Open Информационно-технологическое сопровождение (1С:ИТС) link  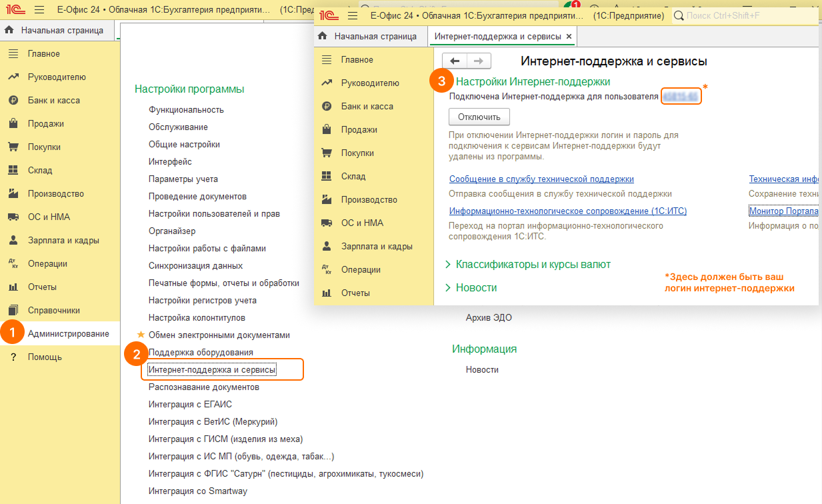(568, 211)
